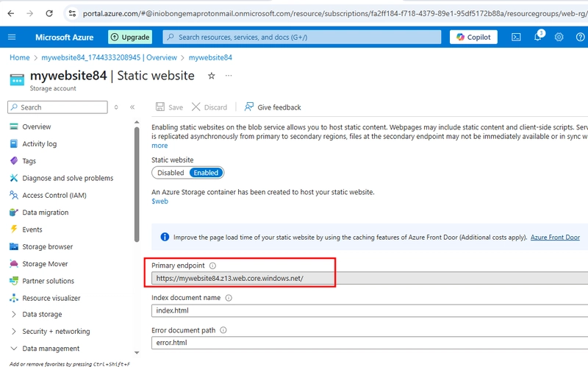Screen dimensions: 588x367
Task: Click the Upgrade button in the header
Action: point(130,38)
